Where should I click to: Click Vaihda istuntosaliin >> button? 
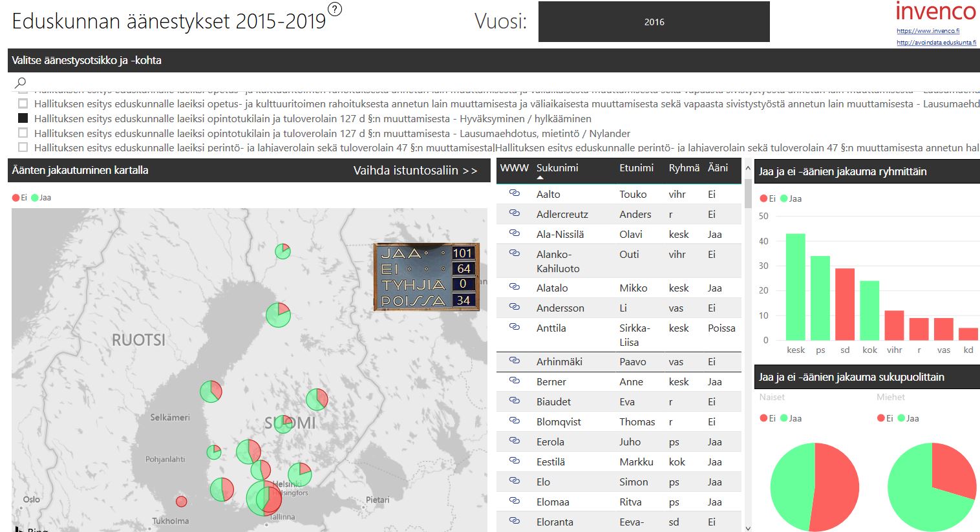click(x=415, y=171)
